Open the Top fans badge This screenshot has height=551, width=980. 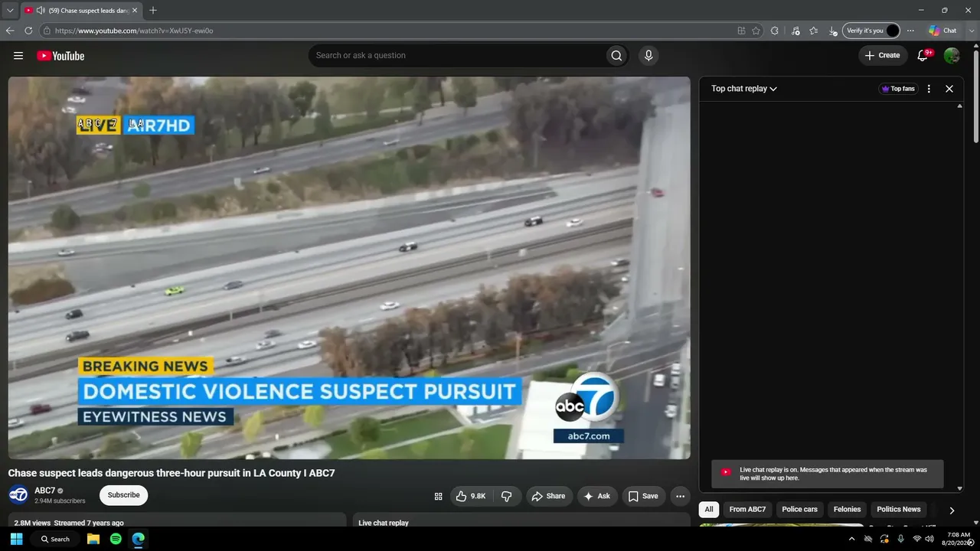[x=899, y=89]
